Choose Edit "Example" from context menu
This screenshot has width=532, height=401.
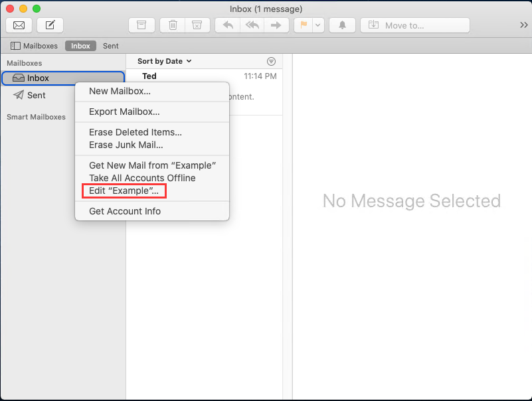click(124, 191)
